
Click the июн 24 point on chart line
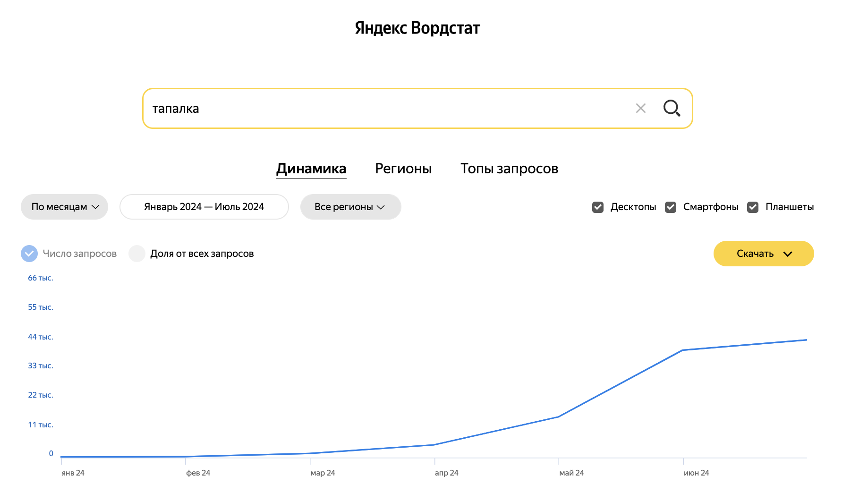pos(683,350)
